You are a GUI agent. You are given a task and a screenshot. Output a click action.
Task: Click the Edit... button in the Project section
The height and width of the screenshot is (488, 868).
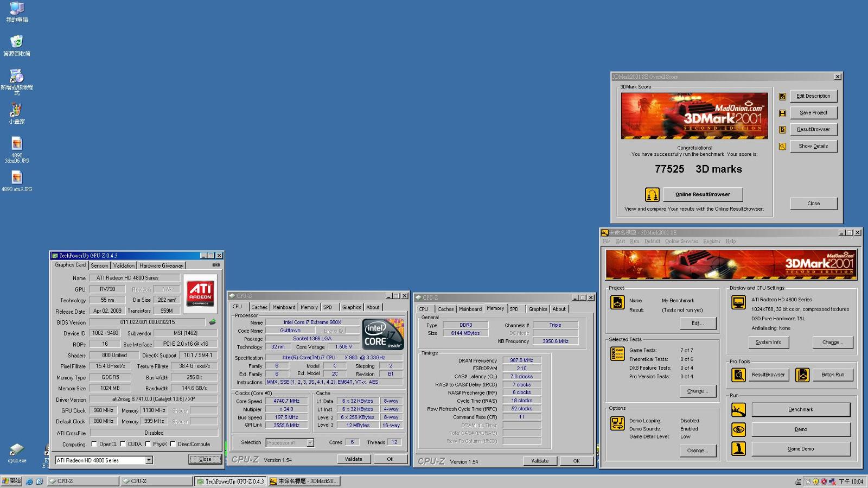(698, 323)
